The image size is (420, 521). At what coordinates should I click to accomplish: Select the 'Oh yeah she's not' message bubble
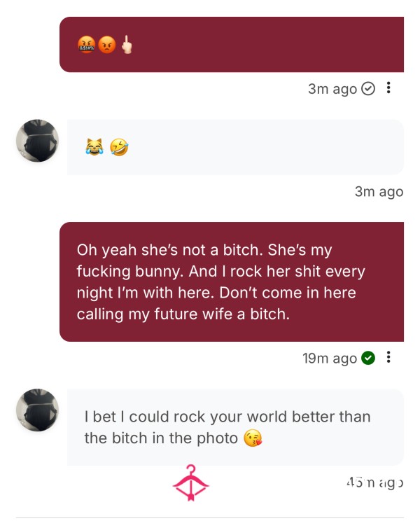pos(232,282)
